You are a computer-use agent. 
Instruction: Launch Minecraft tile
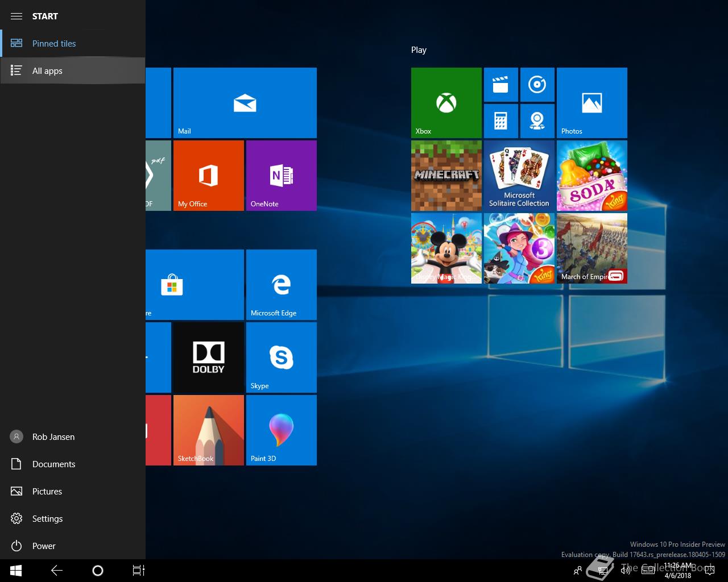pyautogui.click(x=446, y=176)
